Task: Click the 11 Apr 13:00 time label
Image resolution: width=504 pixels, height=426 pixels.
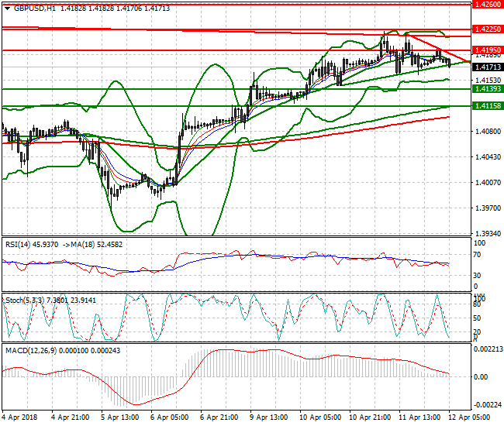Action: (x=419, y=417)
